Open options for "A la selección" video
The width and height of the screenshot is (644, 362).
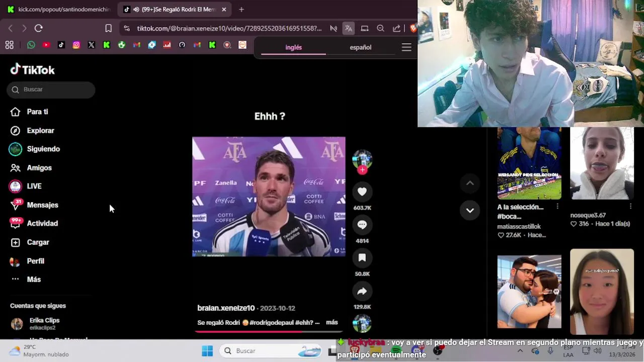tap(557, 207)
